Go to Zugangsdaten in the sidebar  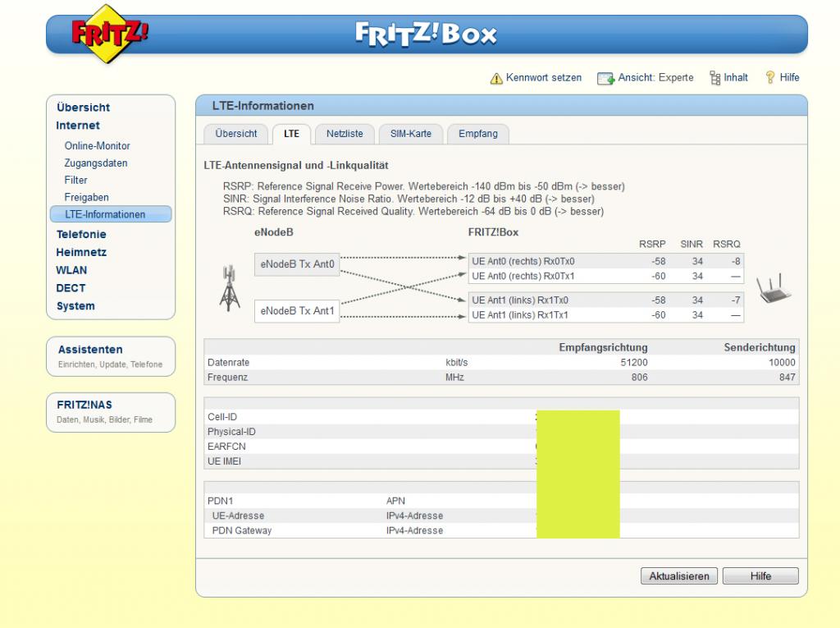pos(96,163)
